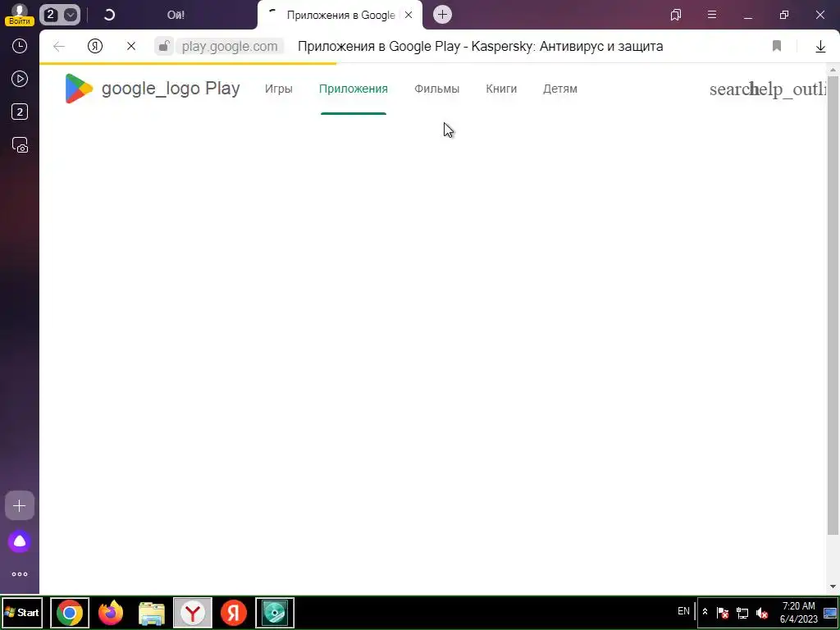The image size is (840, 630).
Task: Open the tab groups counter button
Action: coord(60,15)
